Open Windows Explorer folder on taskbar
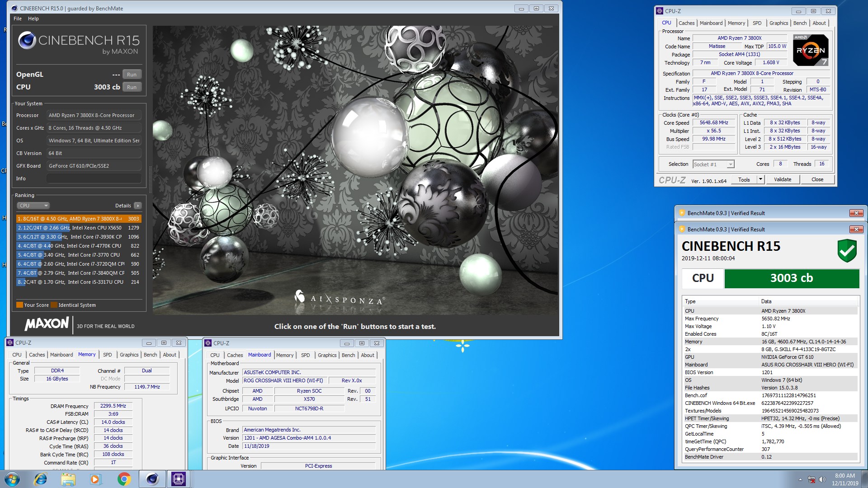868x488 pixels. click(x=68, y=479)
